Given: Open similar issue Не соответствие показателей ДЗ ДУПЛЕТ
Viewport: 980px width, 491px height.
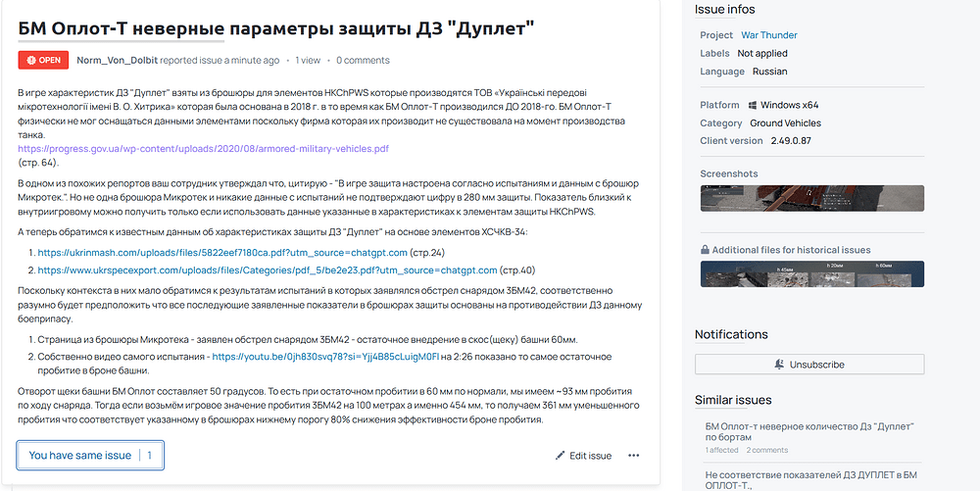Looking at the screenshot, I should tap(811, 480).
